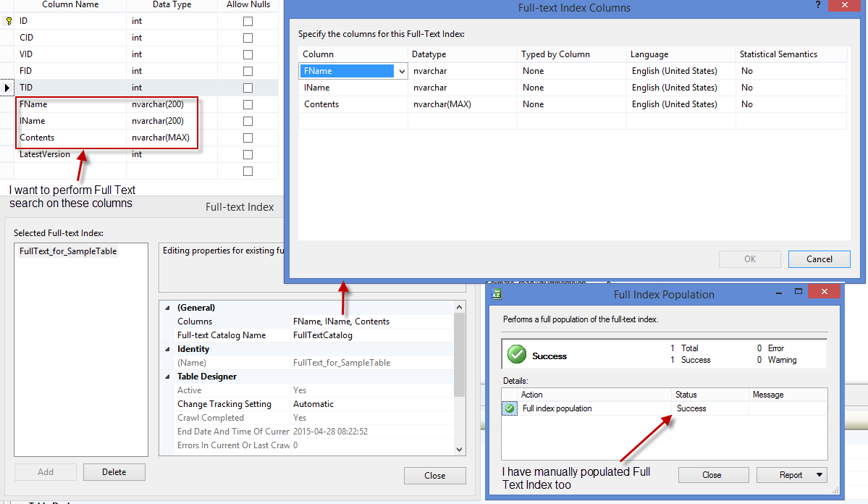This screenshot has height=504, width=868.
Task: Click the disabled Add button
Action: 46,472
